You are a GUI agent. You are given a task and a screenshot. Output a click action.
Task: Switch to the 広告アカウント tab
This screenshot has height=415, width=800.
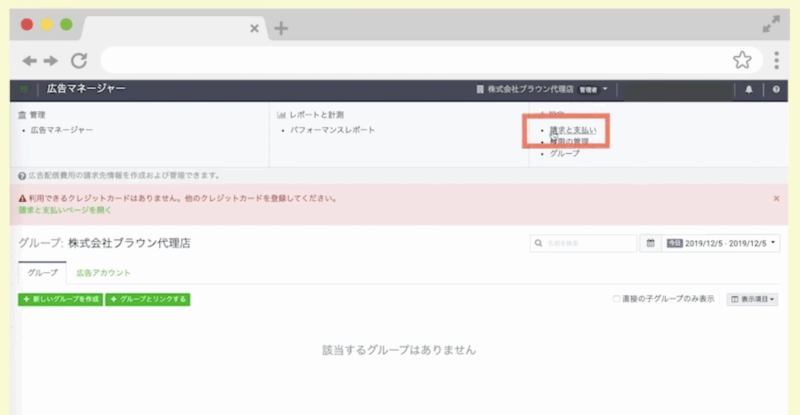click(x=103, y=273)
